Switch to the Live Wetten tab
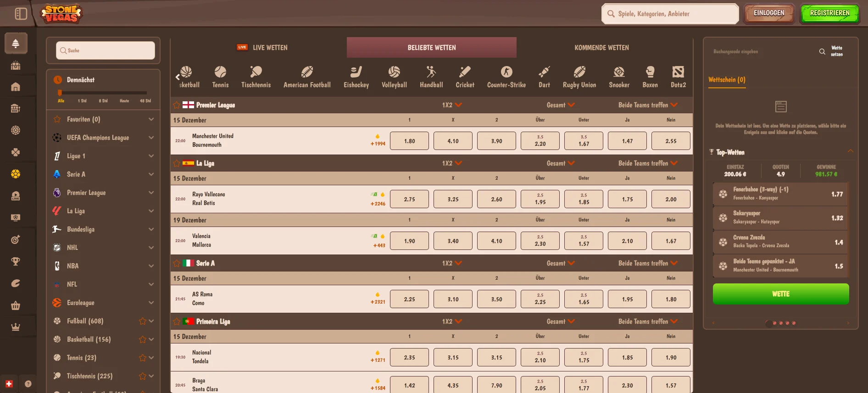The width and height of the screenshot is (868, 393). [x=262, y=47]
